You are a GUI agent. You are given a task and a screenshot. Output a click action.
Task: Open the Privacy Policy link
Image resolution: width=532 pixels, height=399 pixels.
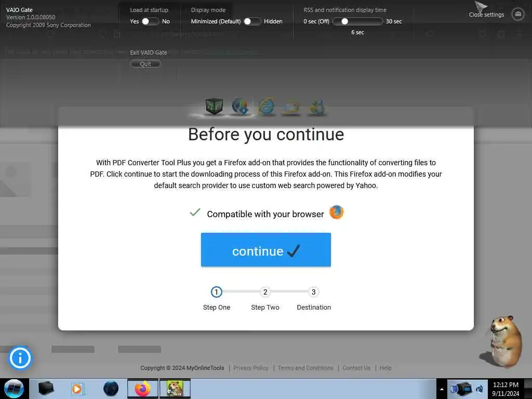point(251,368)
